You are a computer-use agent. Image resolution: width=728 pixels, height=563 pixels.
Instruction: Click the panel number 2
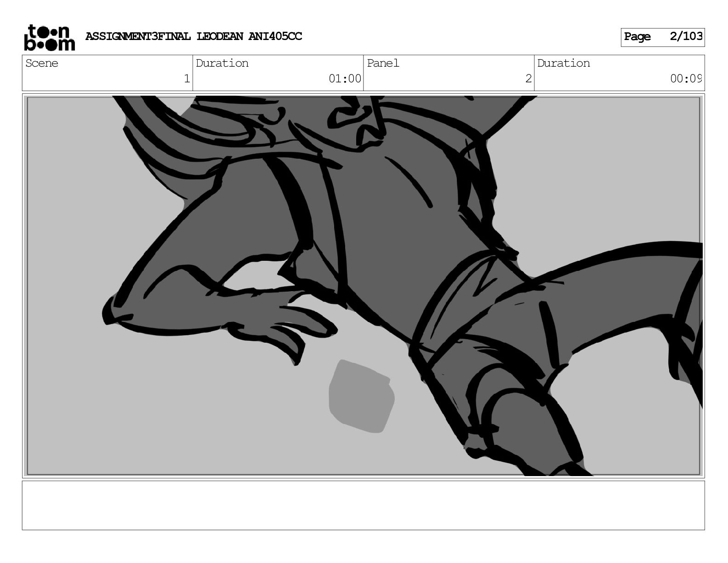[529, 79]
